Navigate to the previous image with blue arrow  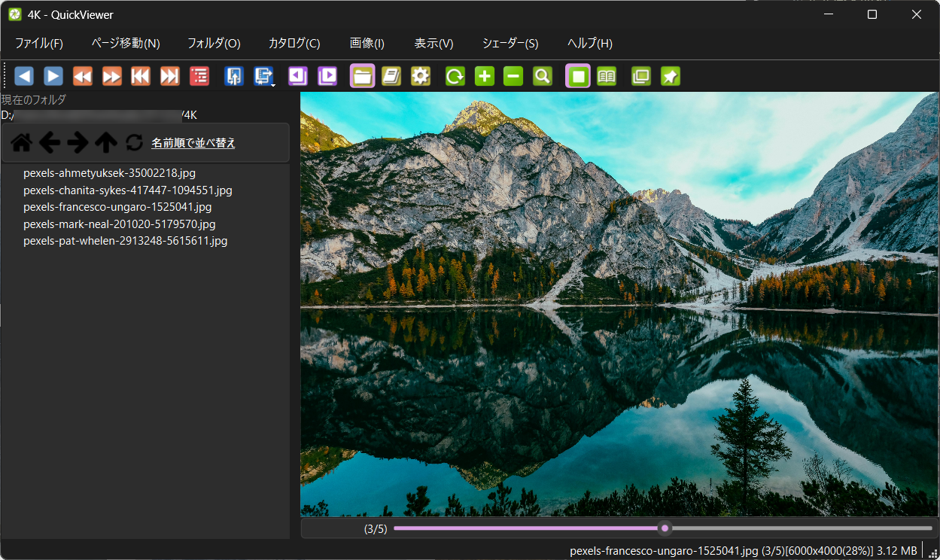23,75
